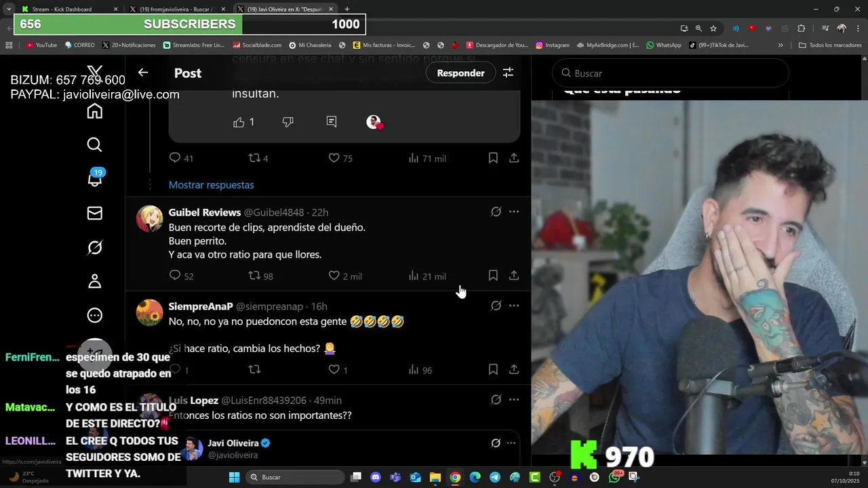Open Chrome tab search dropdown arrow
The width and height of the screenshot is (868, 488).
(x=9, y=9)
